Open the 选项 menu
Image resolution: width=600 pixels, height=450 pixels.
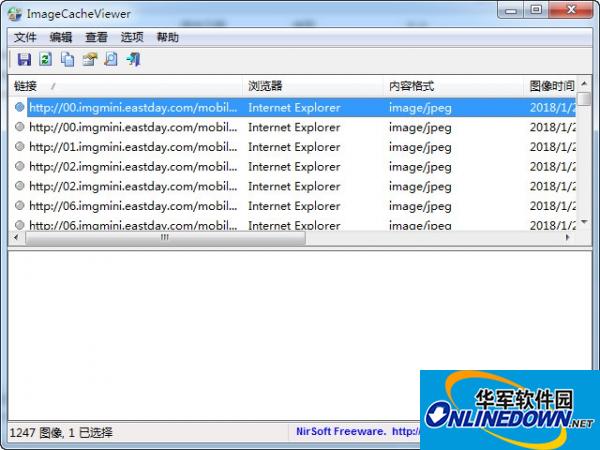tap(132, 38)
